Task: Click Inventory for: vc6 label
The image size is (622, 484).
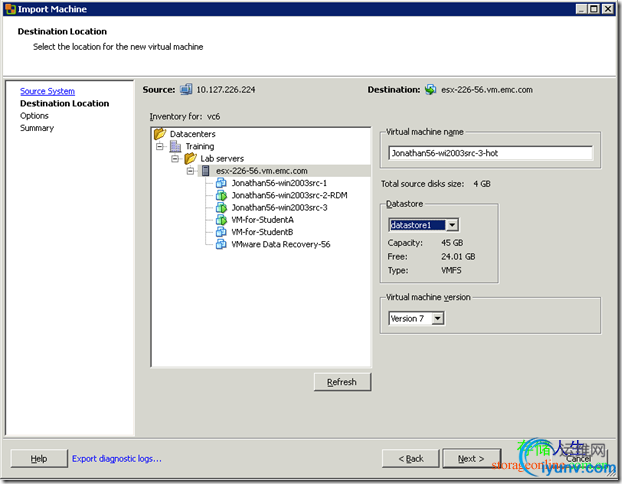Action: coord(185,117)
